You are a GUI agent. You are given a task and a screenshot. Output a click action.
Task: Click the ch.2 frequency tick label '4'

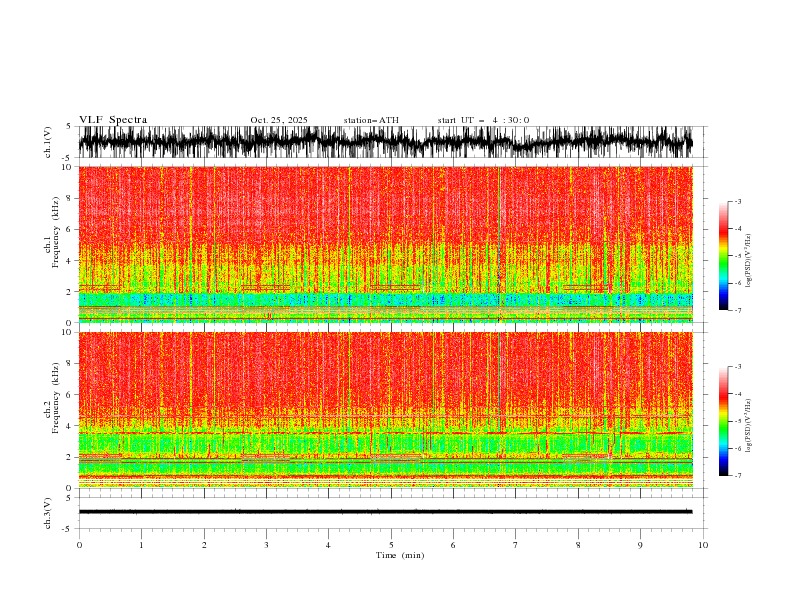tap(71, 426)
